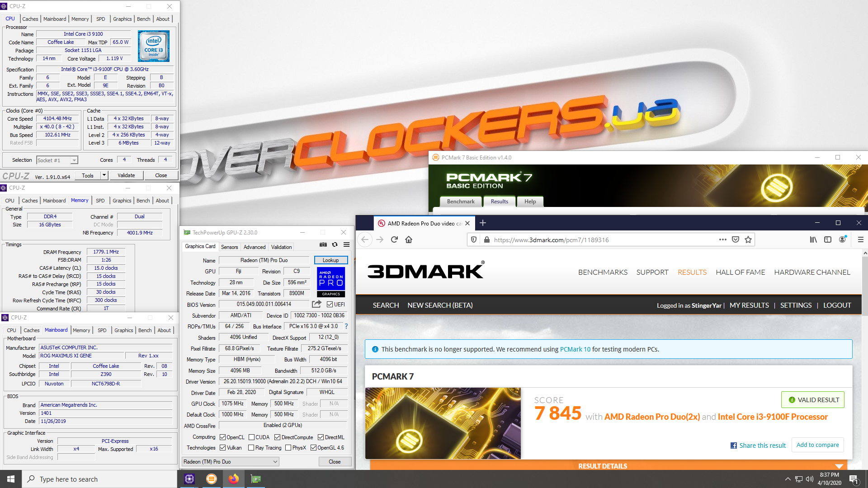
Task: Click Share this result link
Action: pyautogui.click(x=758, y=445)
